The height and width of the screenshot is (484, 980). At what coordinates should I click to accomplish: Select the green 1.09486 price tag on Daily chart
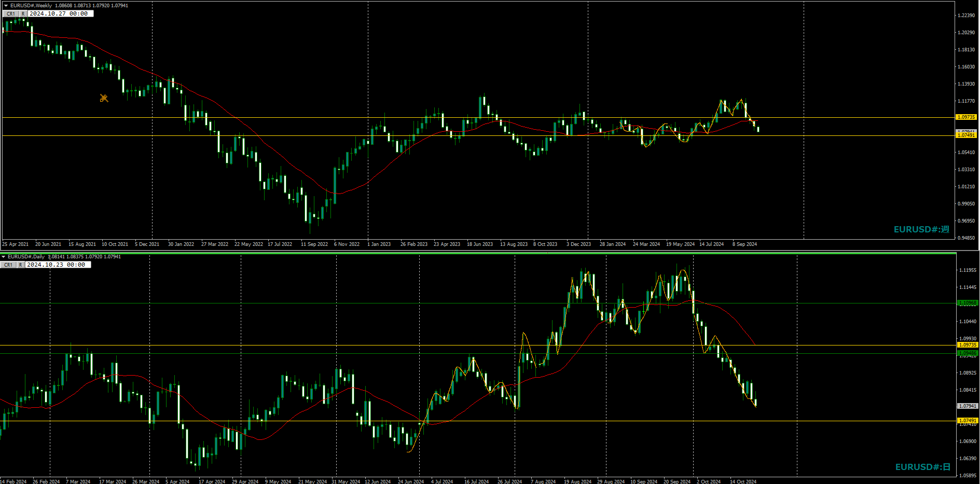coord(968,353)
